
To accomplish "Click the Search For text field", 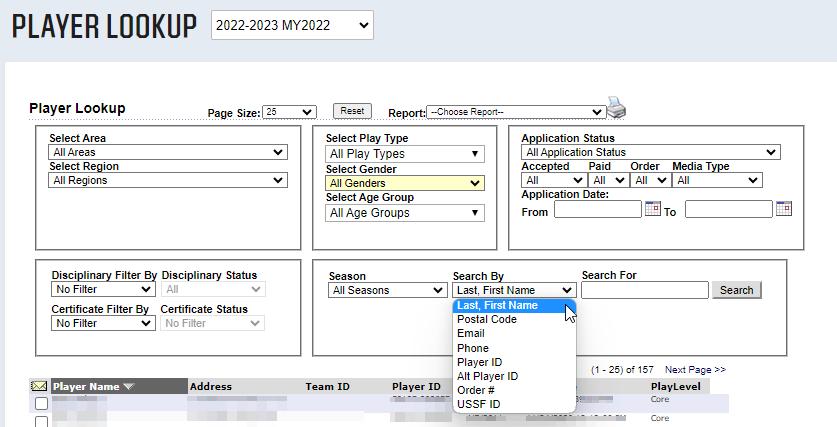I will tap(644, 290).
